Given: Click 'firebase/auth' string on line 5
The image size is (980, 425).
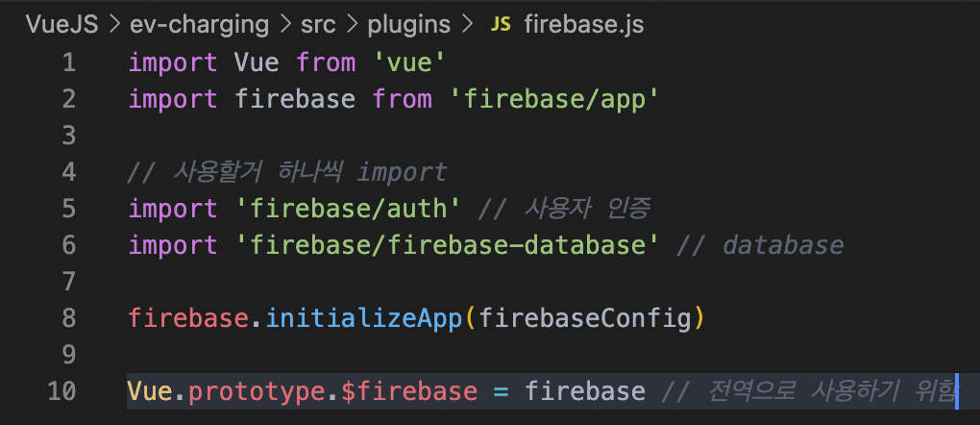Looking at the screenshot, I should pyautogui.click(x=348, y=209).
